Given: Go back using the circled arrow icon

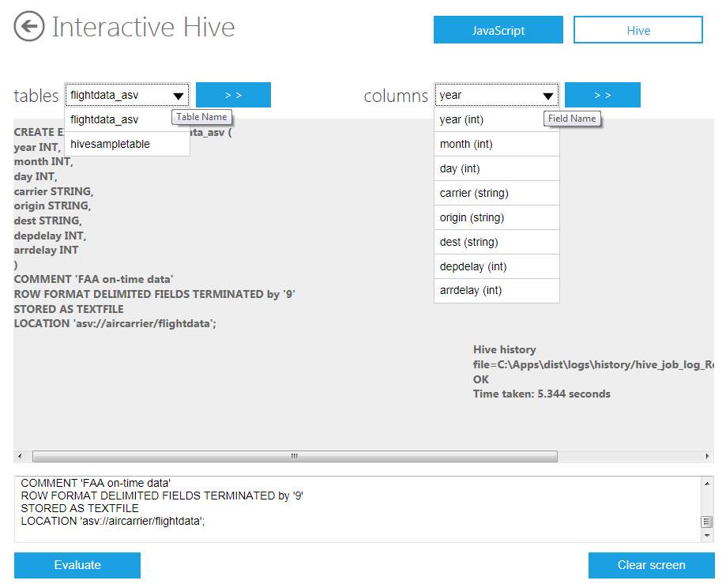Looking at the screenshot, I should [29, 26].
